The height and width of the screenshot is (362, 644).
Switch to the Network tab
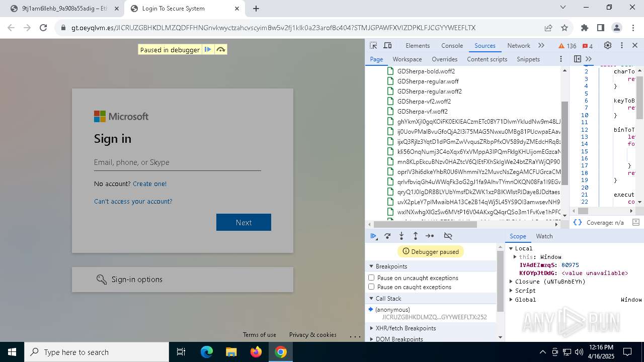click(519, 45)
